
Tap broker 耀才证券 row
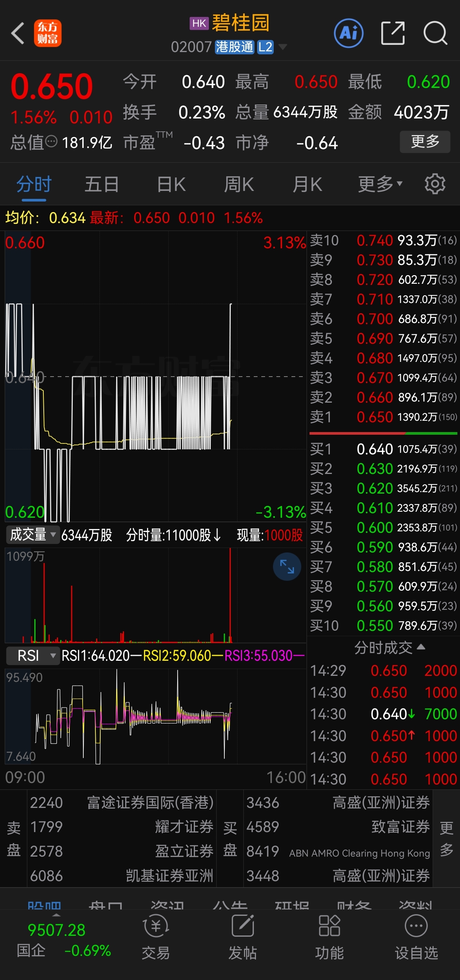(x=122, y=827)
